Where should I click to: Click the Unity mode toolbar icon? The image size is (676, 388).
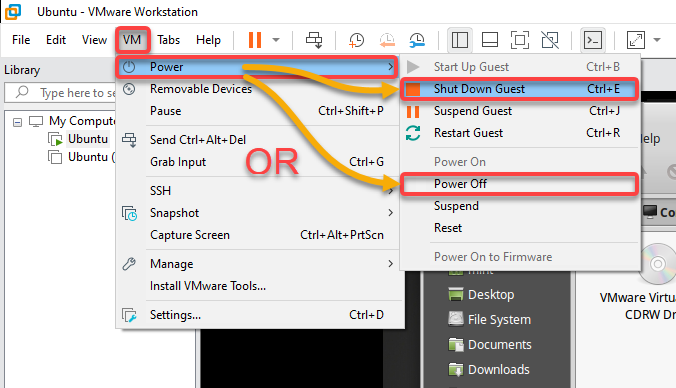(550, 40)
